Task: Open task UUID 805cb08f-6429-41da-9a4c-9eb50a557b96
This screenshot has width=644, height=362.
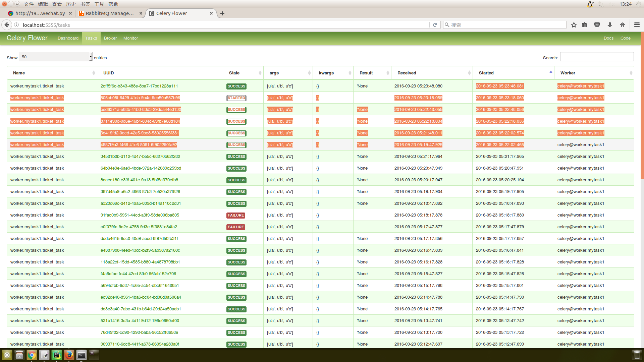Action: tap(140, 98)
